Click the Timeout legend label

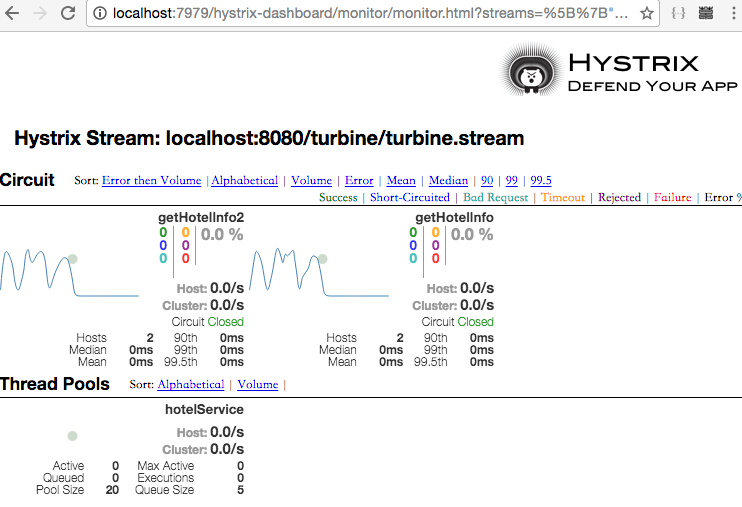pyautogui.click(x=563, y=197)
